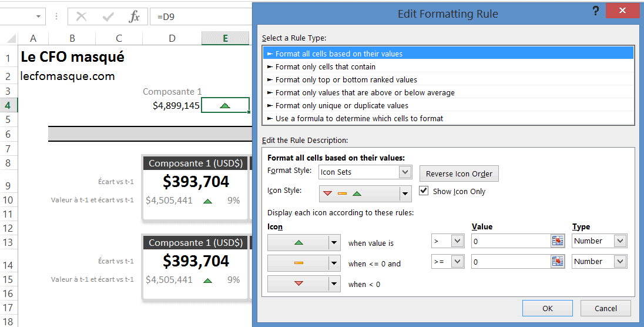Click the Help question mark icon

click(596, 11)
